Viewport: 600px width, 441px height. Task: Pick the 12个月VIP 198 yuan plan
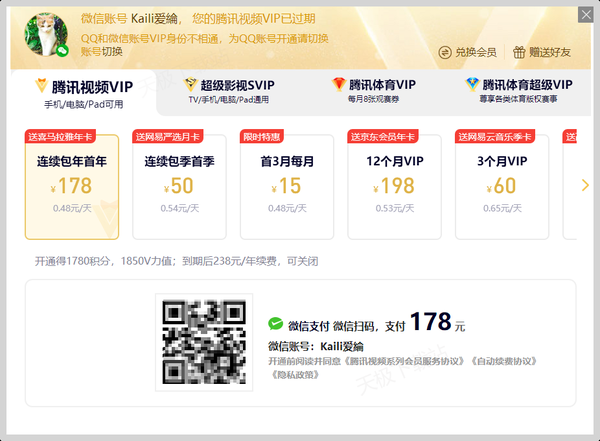395,187
